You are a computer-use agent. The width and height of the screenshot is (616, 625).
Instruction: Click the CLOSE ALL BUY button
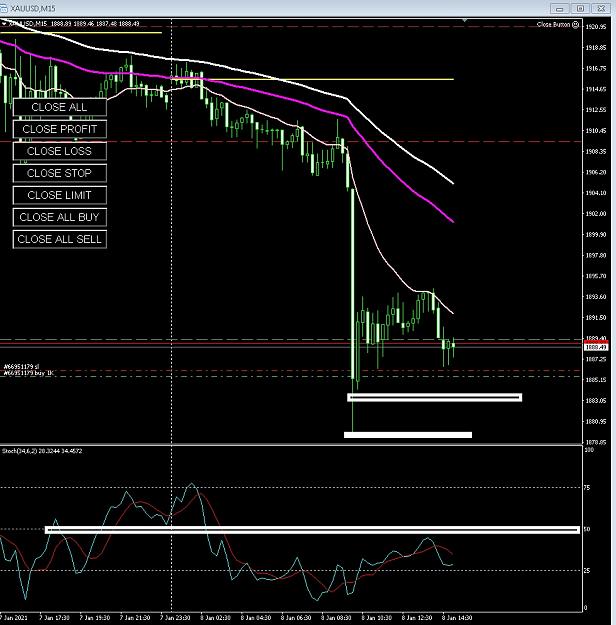59,217
